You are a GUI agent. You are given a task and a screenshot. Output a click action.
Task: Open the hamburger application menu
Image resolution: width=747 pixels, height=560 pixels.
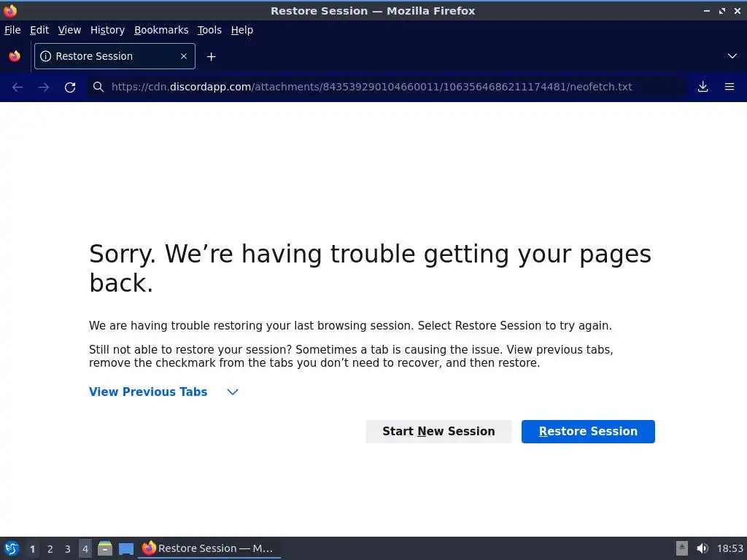point(729,87)
